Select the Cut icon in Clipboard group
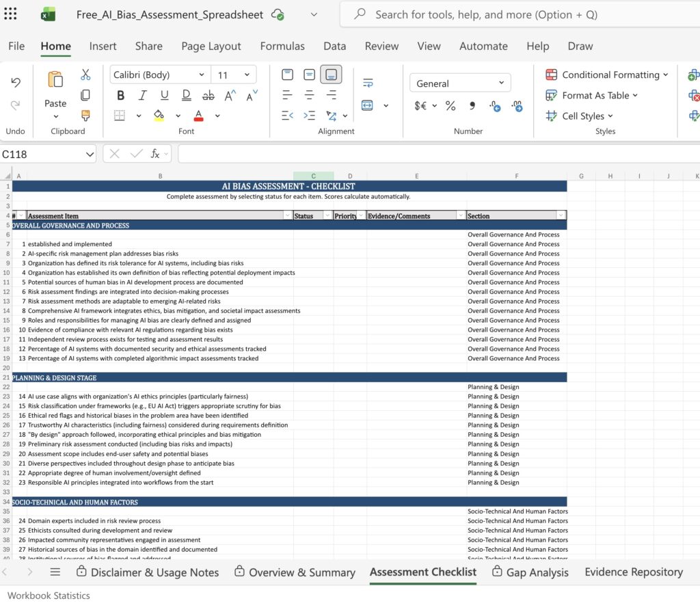This screenshot has width=700, height=603. (x=85, y=75)
